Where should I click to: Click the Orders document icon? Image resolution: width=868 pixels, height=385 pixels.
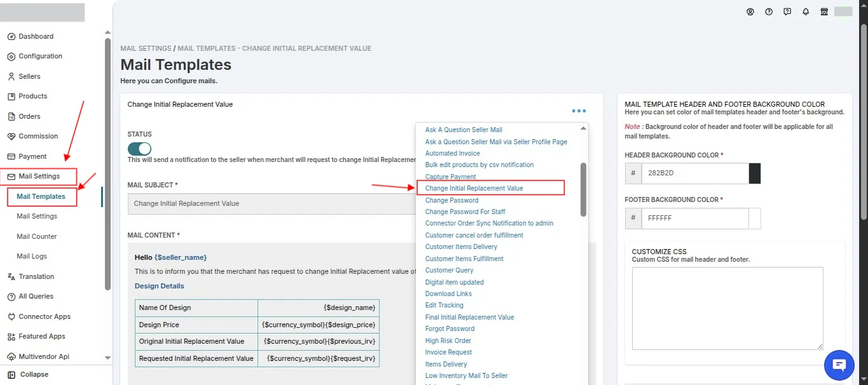coord(11,117)
